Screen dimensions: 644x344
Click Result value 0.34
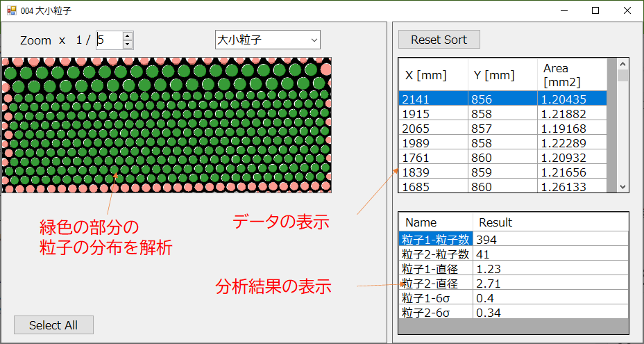550,311
